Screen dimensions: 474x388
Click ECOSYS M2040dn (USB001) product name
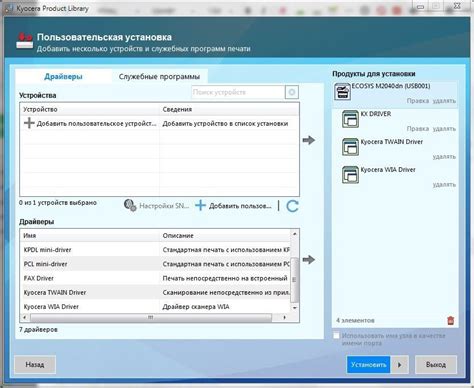coord(391,86)
